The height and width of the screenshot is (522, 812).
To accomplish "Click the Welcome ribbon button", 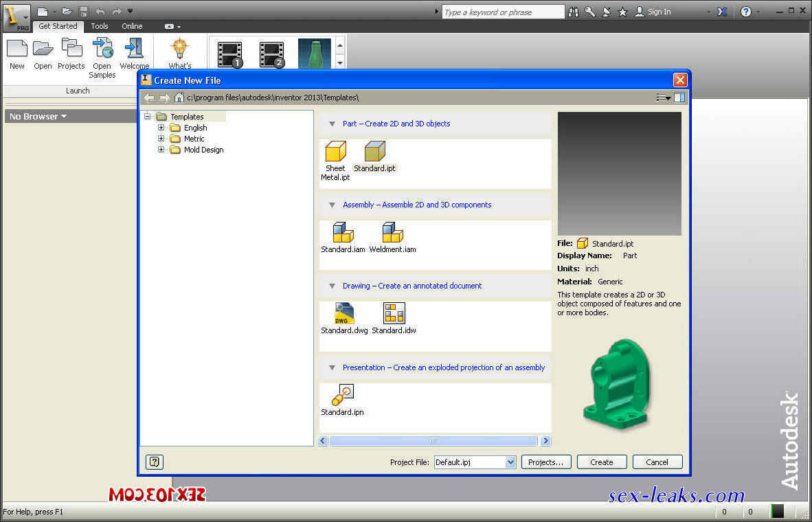I will 134,54.
